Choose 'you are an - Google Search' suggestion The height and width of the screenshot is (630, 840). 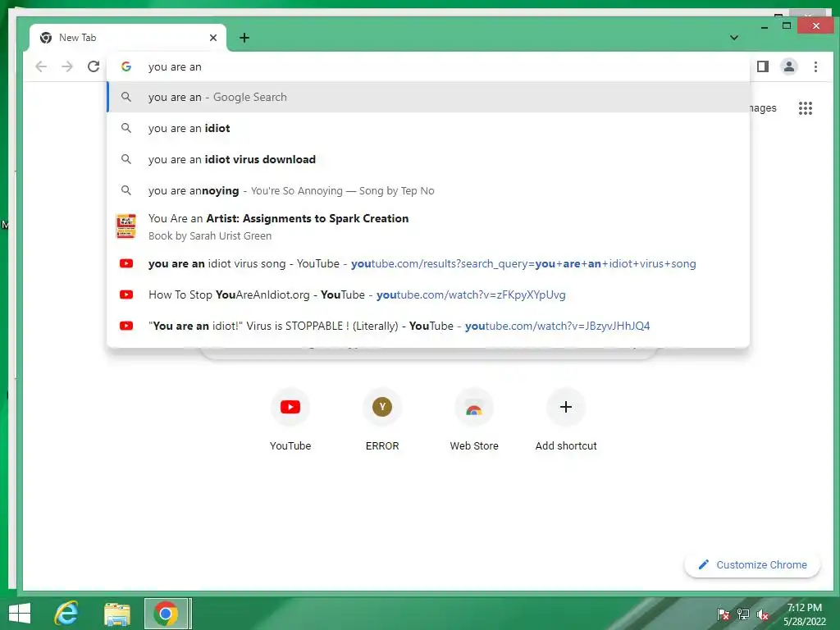pos(428,97)
